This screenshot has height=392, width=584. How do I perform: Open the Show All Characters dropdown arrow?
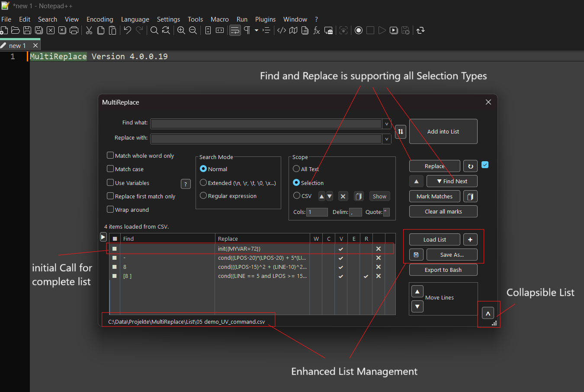(x=257, y=30)
